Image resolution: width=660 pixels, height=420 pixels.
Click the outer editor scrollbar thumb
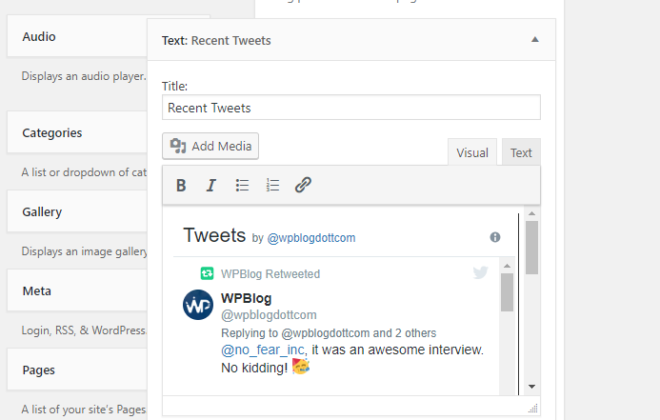[x=532, y=247]
